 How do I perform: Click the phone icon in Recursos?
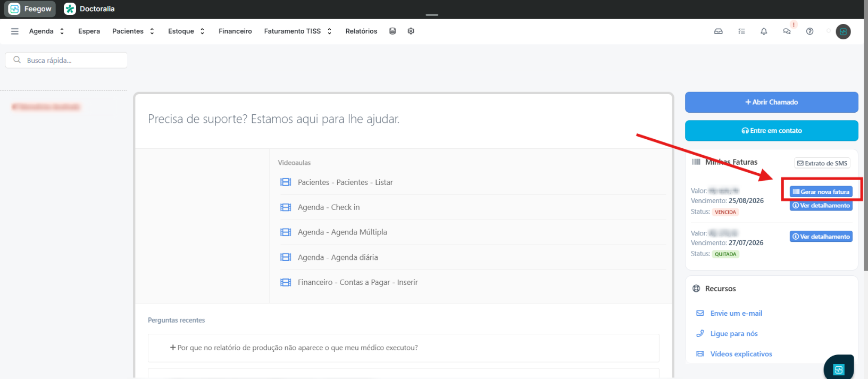coord(700,333)
